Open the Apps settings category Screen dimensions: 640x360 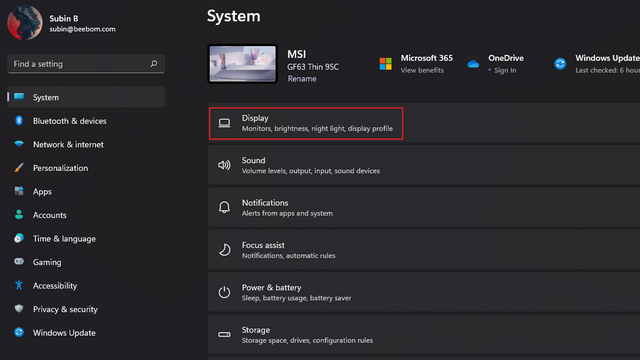tap(86, 191)
